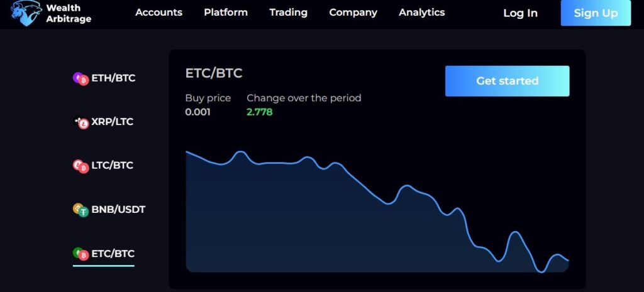The width and height of the screenshot is (644, 292).
Task: Click the BNB/USDT coin pair icon
Action: (x=81, y=210)
